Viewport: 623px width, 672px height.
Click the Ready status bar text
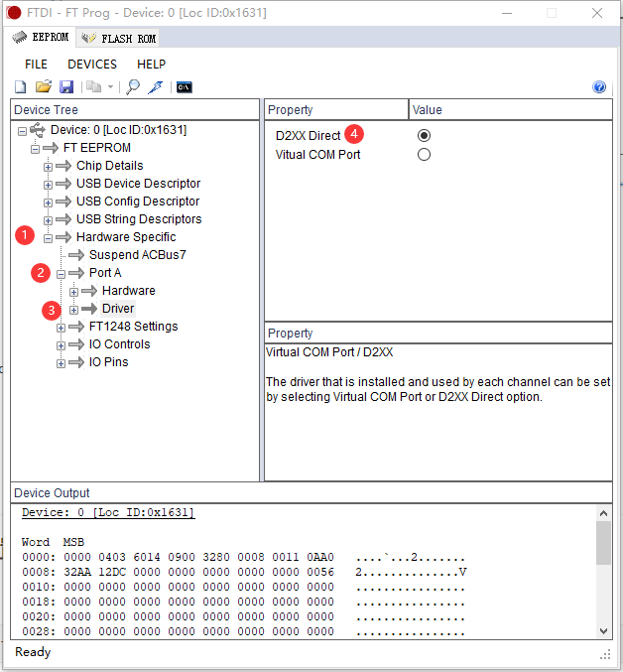[x=33, y=652]
